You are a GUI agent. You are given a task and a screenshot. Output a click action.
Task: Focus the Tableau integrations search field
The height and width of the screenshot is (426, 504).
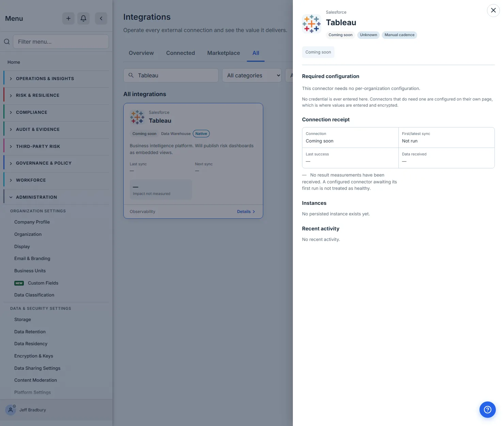pyautogui.click(x=171, y=75)
